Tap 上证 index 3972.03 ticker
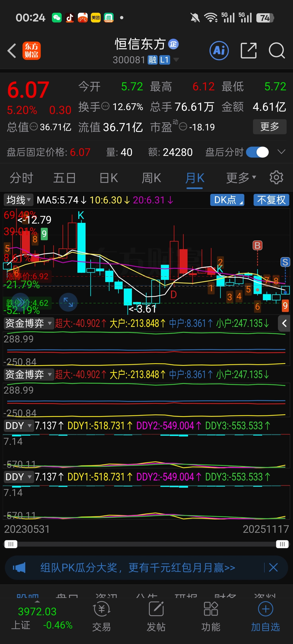 pyautogui.click(x=42, y=618)
